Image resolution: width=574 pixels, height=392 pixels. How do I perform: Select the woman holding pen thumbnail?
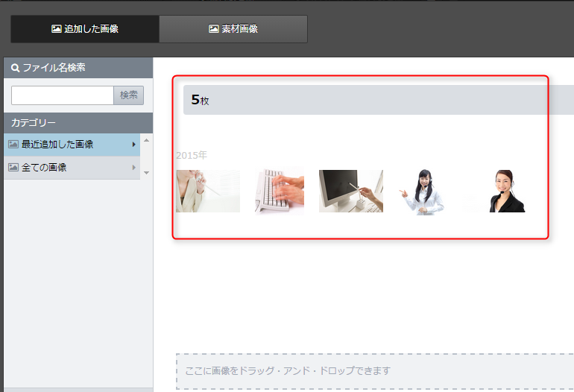point(207,192)
